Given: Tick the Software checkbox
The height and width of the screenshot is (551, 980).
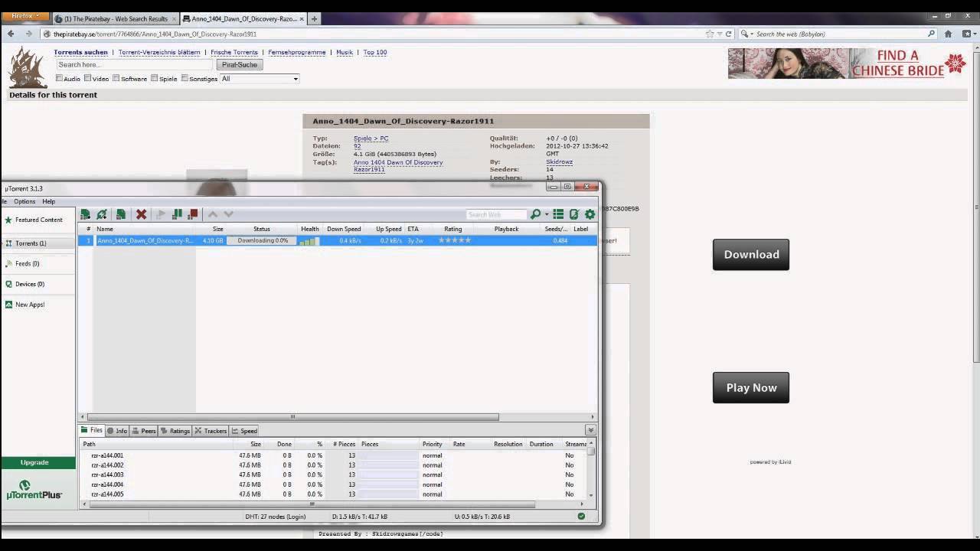Looking at the screenshot, I should (116, 78).
